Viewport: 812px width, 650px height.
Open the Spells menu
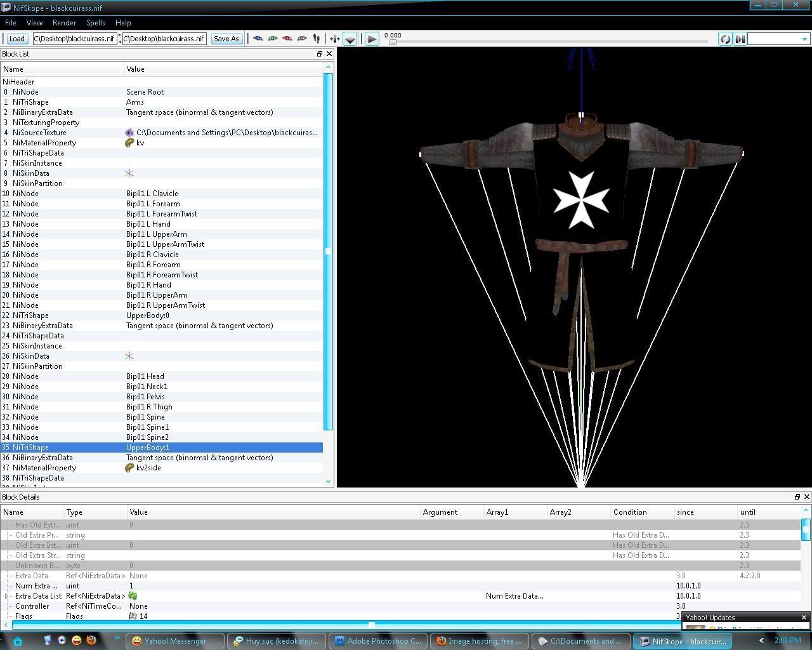[96, 23]
